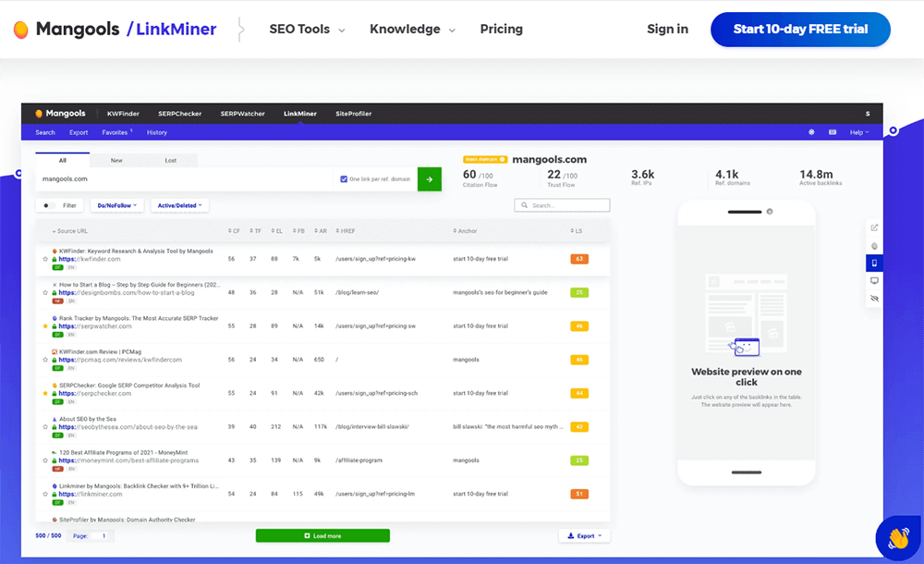Open https://serpwatcher.com source link
Screen dimensions: 924x564
coord(95,326)
